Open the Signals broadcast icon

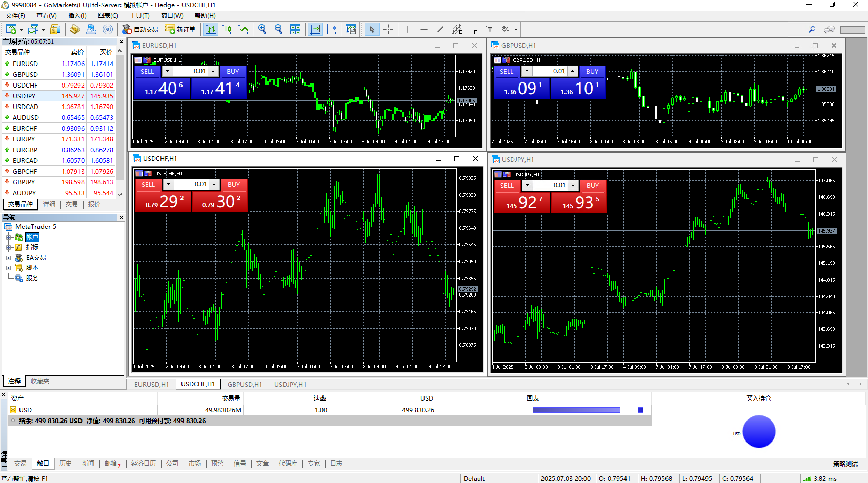(108, 29)
